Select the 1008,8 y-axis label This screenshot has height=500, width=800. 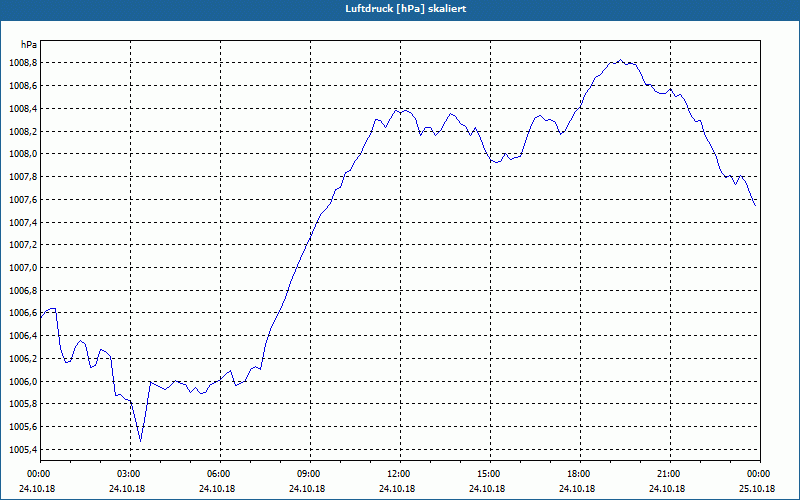click(22, 63)
